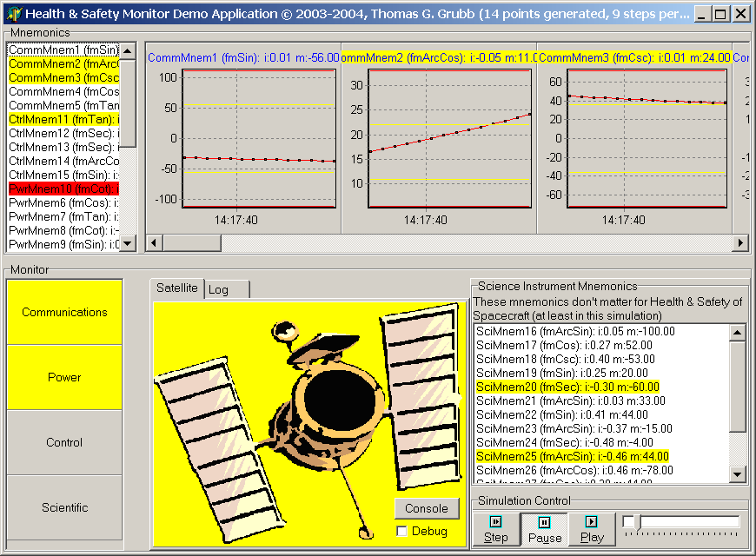
Task: Open the Control subsystem panel
Action: tap(64, 442)
